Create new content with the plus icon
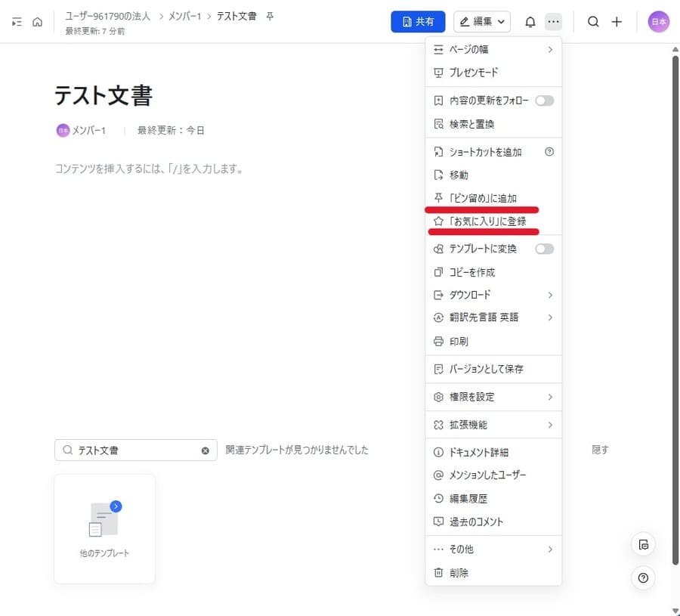The width and height of the screenshot is (680, 616). (x=617, y=21)
